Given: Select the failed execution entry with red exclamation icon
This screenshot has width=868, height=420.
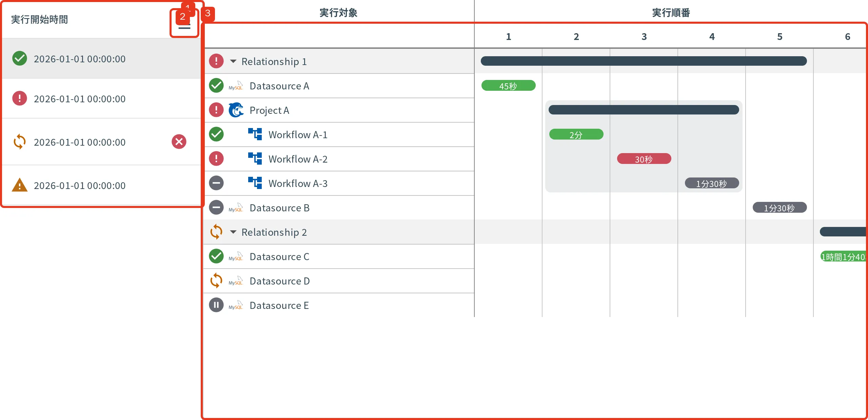Looking at the screenshot, I should click(x=101, y=99).
